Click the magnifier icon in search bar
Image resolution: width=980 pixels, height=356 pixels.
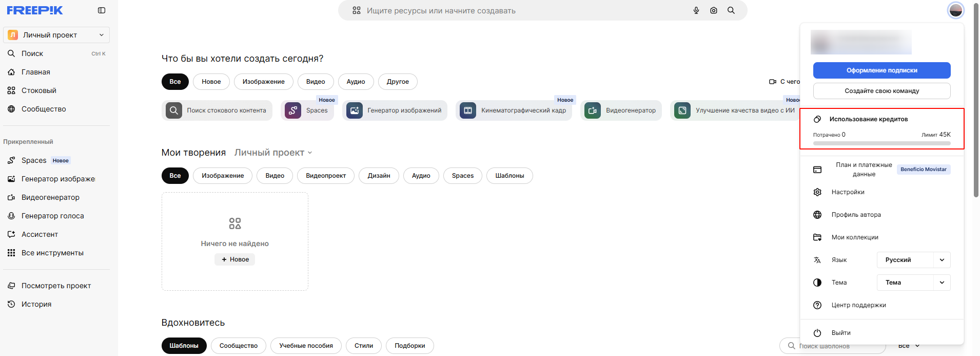[x=731, y=10]
